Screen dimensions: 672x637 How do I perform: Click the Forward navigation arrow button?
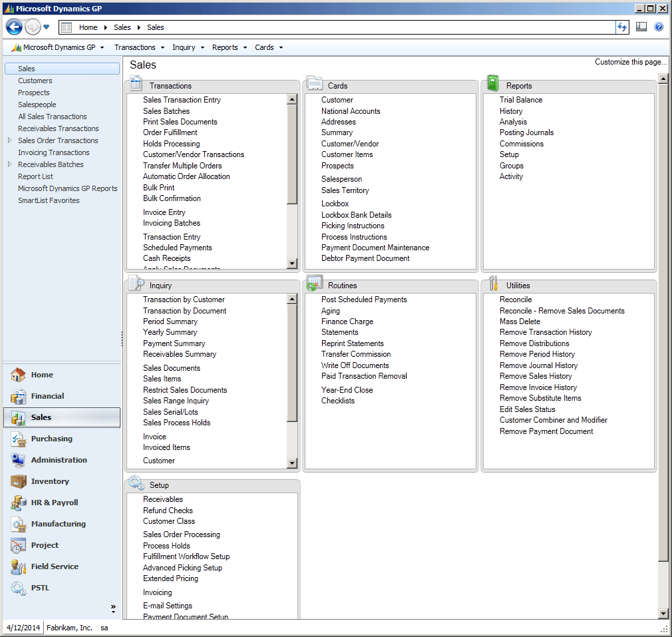pyautogui.click(x=33, y=27)
